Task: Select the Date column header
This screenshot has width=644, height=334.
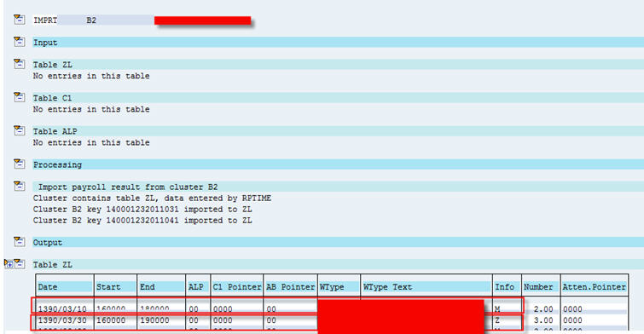Action: [64, 287]
